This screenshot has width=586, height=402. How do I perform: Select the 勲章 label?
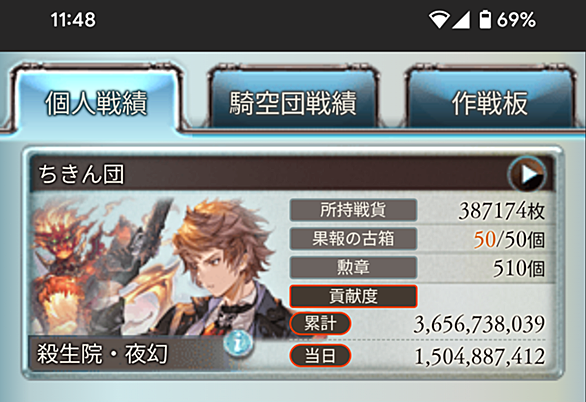353,268
